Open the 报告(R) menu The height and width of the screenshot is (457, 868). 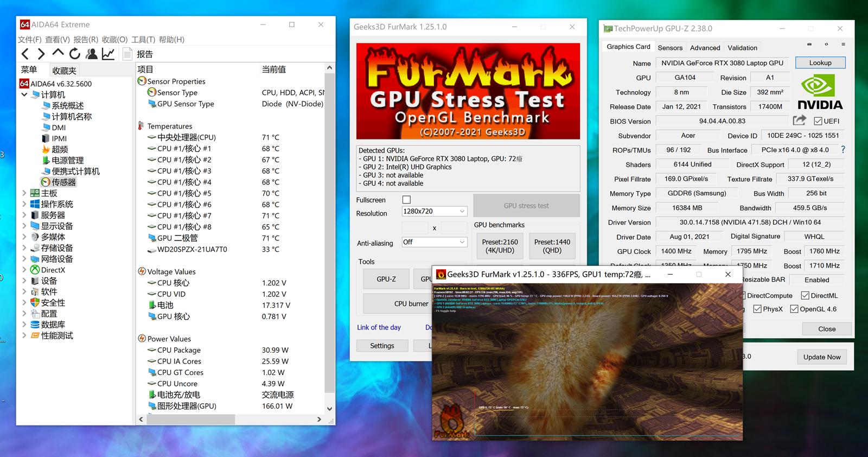pos(86,40)
